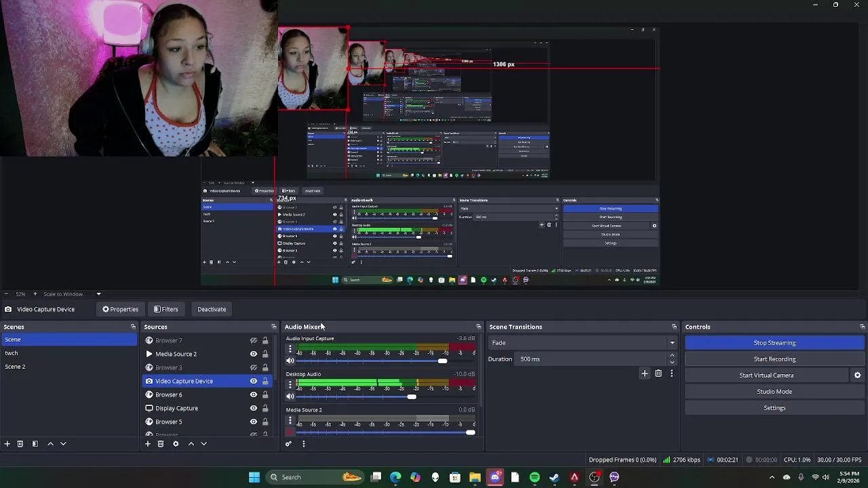Mute the Audio Input Capture speaker

290,361
